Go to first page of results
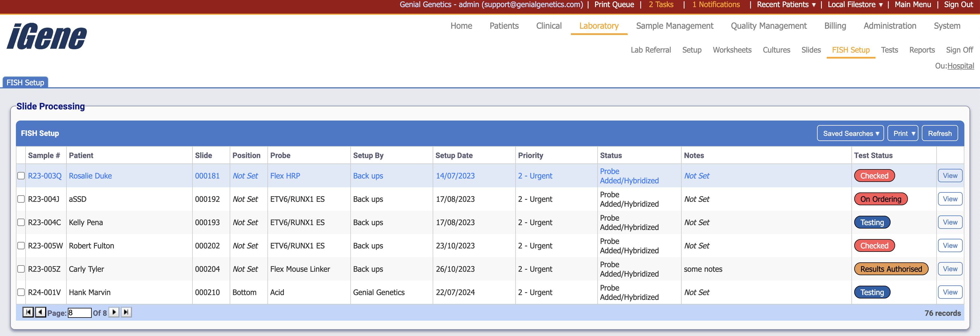This screenshot has width=980, height=336. [x=28, y=312]
